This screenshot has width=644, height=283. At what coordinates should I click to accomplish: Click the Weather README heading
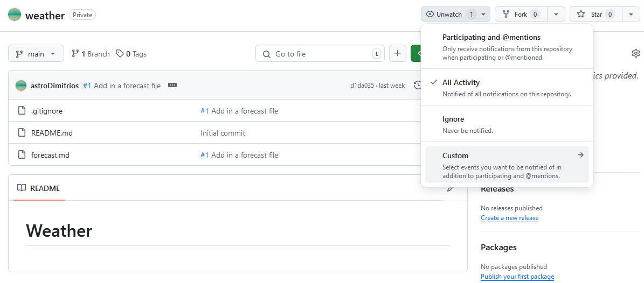(59, 231)
